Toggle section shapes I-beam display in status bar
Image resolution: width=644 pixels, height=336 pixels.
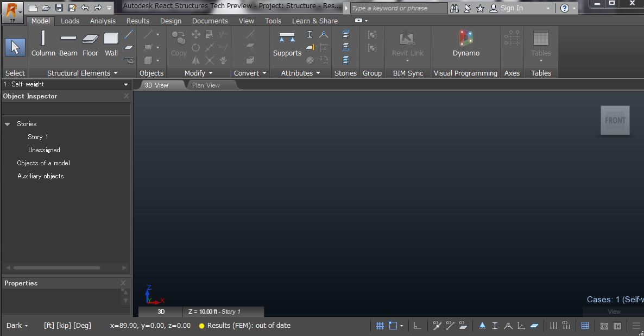(495, 326)
